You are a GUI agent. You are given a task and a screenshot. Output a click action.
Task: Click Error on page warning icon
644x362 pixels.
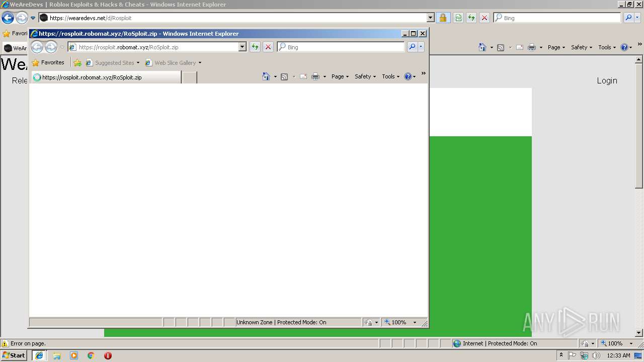[x=5, y=343]
